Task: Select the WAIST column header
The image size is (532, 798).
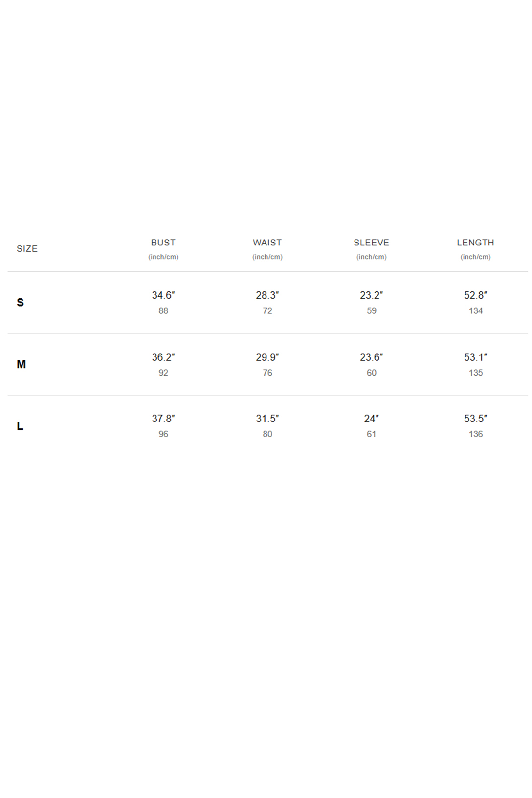Action: click(267, 243)
